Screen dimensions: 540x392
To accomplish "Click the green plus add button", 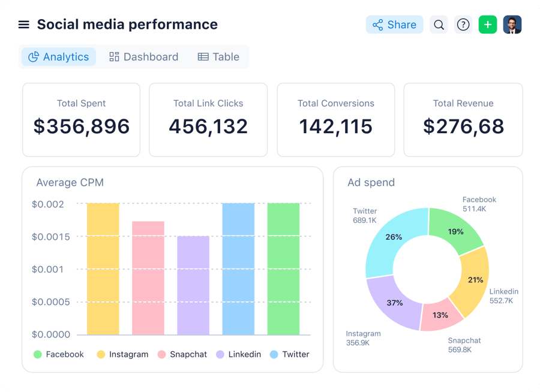I will (488, 25).
